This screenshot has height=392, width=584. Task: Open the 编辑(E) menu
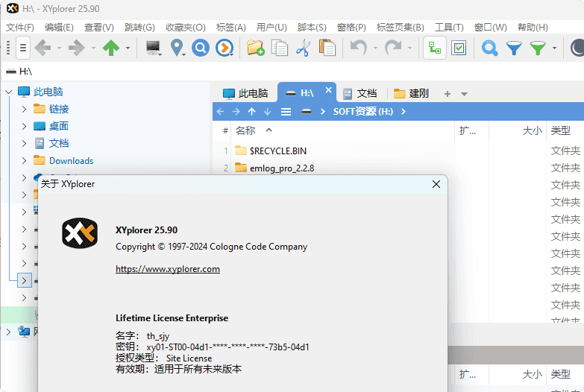tap(59, 27)
